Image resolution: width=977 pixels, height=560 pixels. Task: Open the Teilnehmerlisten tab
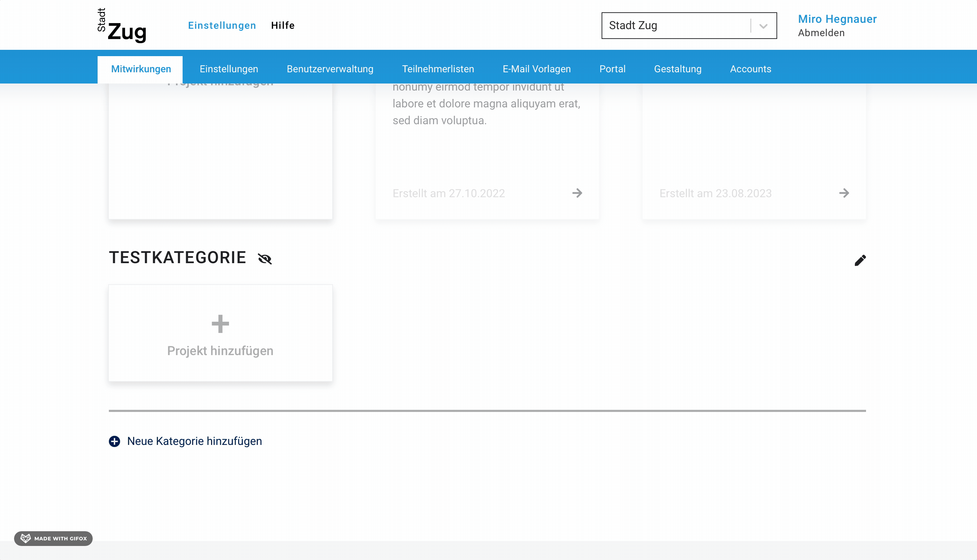click(438, 69)
